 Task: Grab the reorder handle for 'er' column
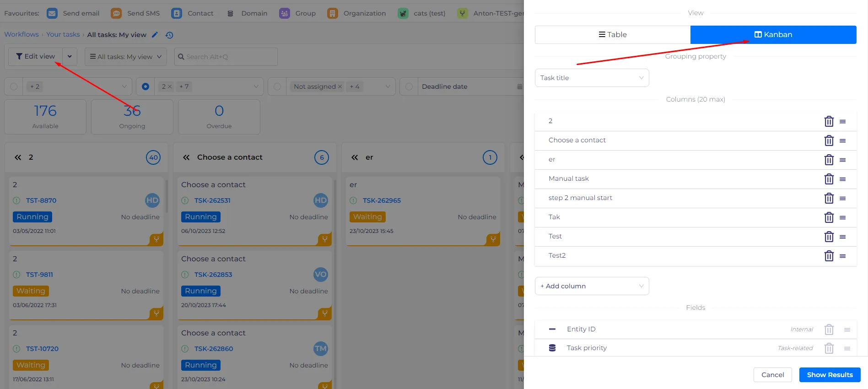pyautogui.click(x=842, y=160)
